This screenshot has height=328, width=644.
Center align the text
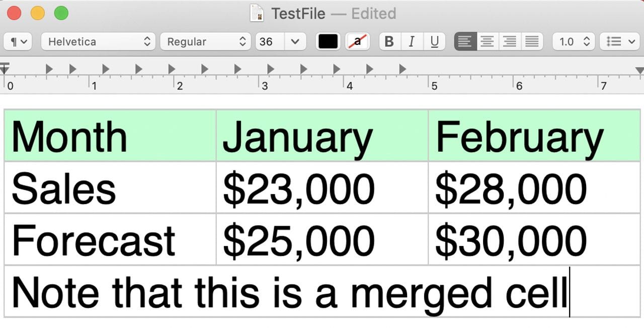pos(488,42)
